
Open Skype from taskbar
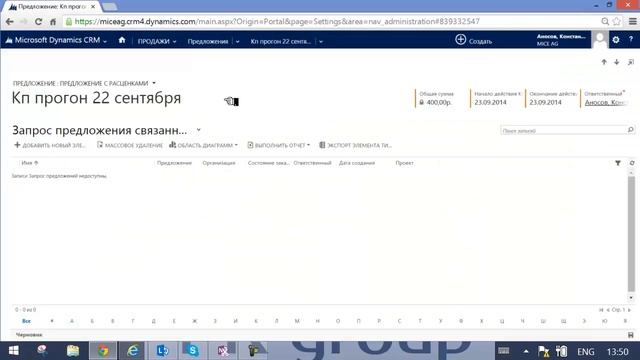tap(192, 351)
